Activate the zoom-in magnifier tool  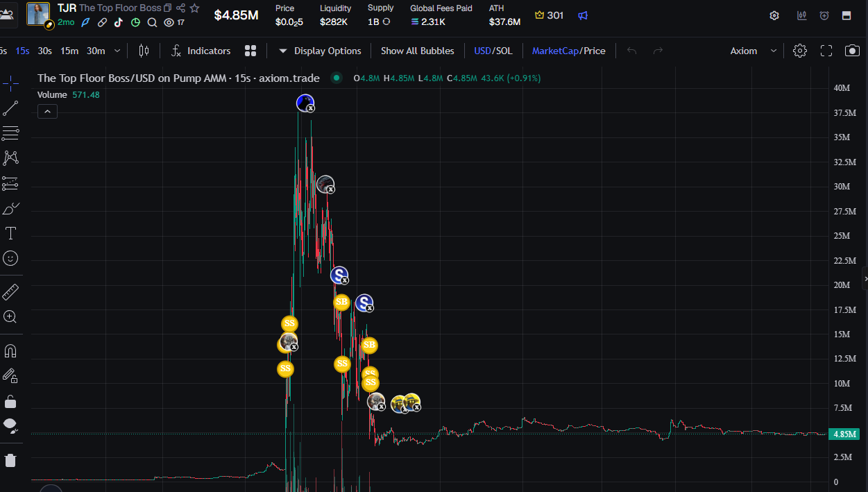click(10, 316)
